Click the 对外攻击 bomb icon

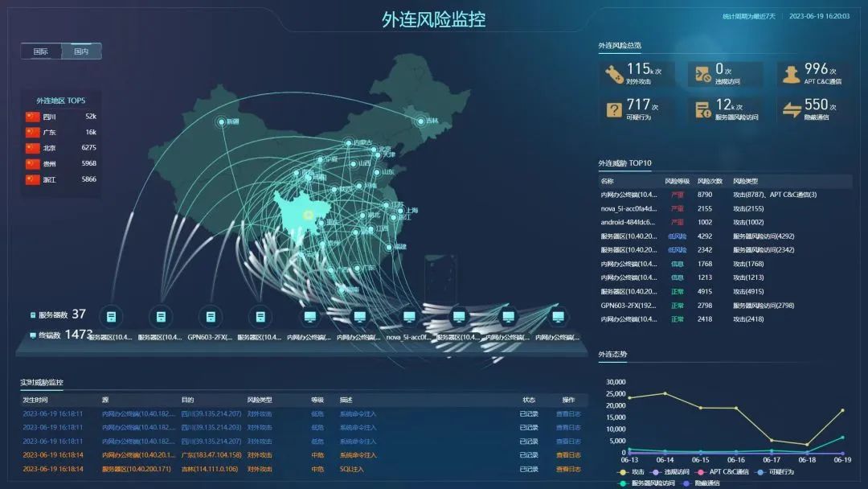[x=613, y=74]
